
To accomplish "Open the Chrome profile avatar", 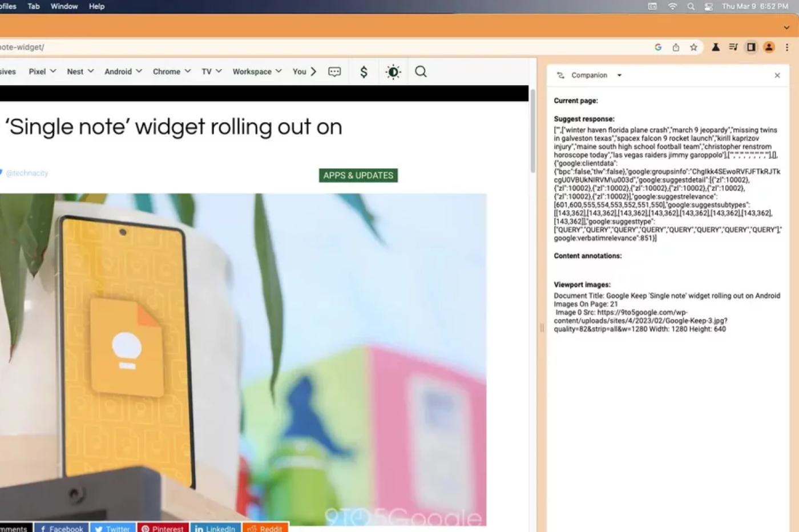I will click(x=769, y=47).
